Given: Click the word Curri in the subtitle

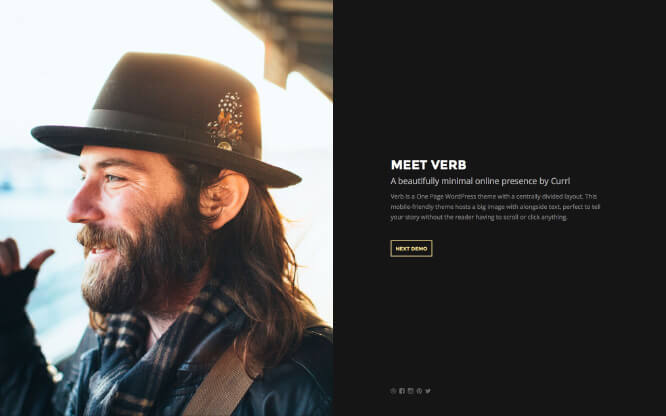Looking at the screenshot, I should pos(560,181).
